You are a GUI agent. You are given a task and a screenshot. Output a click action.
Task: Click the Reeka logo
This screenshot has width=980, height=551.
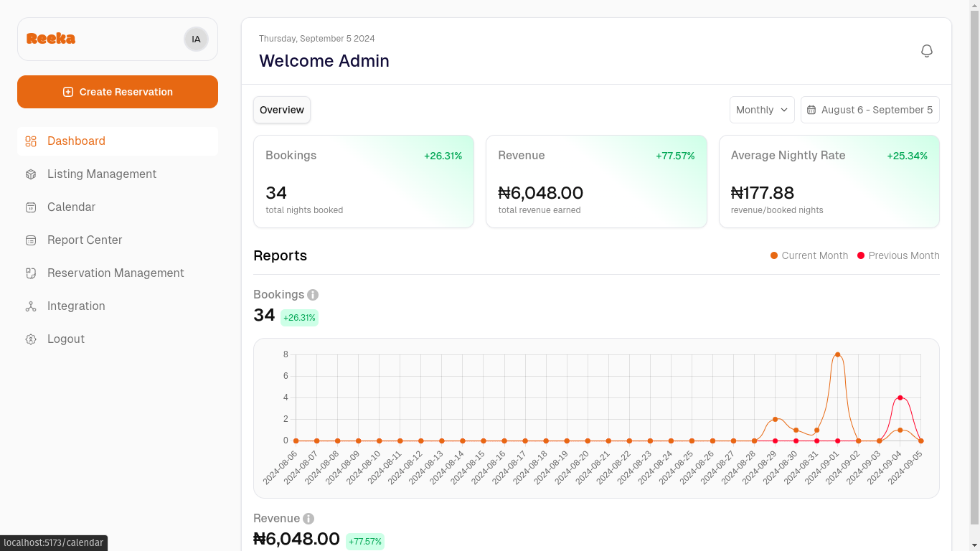point(51,39)
